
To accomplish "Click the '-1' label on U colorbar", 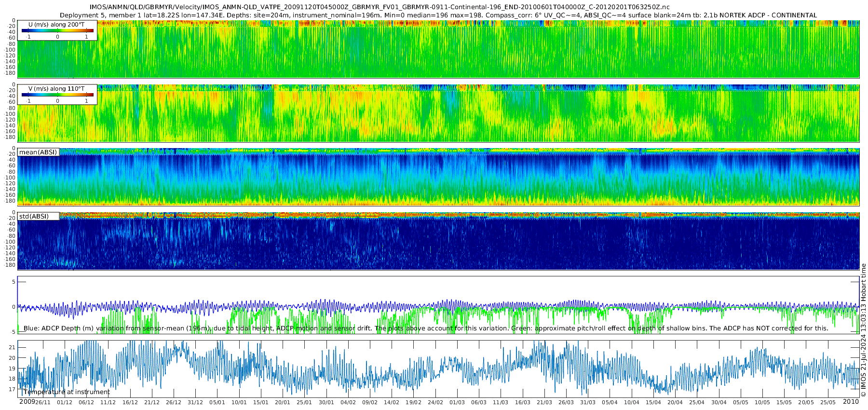I will pos(28,37).
